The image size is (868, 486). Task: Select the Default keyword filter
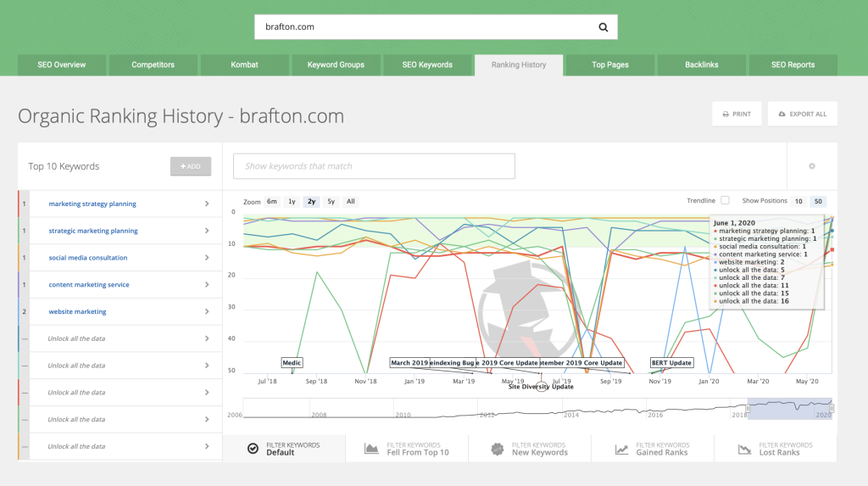284,449
